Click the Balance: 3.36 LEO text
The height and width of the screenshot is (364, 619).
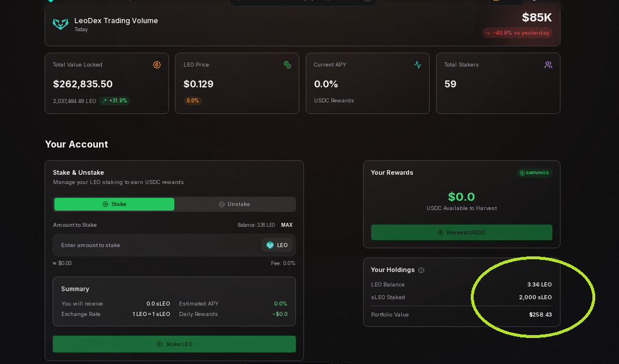click(x=256, y=225)
